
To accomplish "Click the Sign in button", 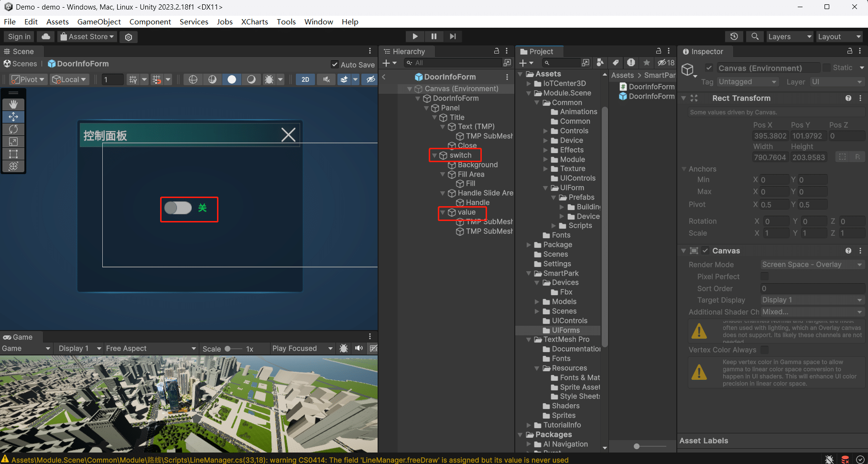I will tap(19, 36).
